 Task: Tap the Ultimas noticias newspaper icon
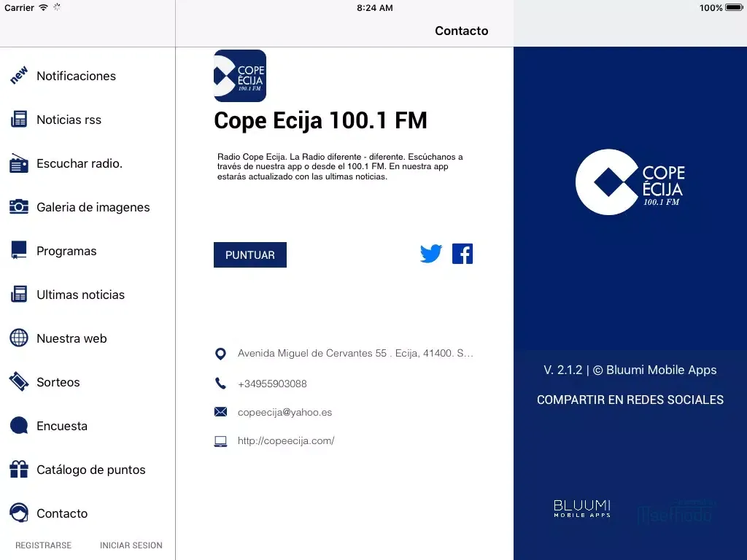[18, 295]
